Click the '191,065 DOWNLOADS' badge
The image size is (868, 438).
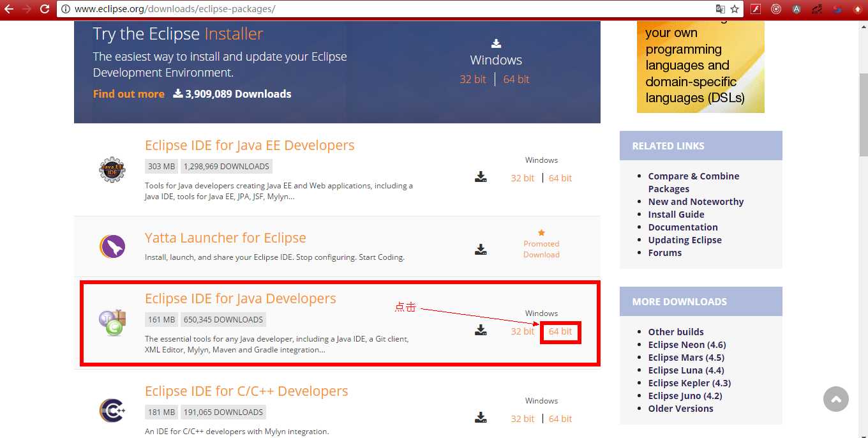223,412
